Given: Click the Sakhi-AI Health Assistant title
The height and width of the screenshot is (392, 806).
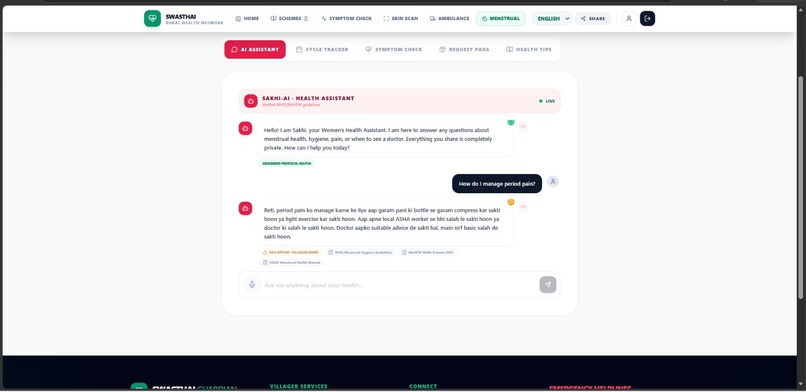Looking at the screenshot, I should 308,98.
